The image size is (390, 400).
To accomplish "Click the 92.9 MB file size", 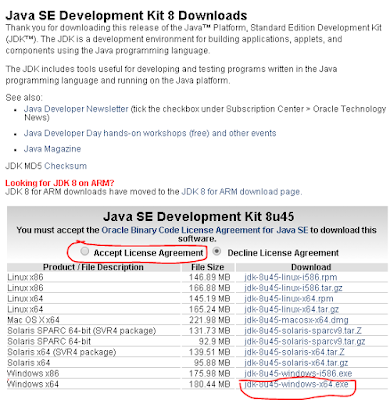I will point(214,341).
